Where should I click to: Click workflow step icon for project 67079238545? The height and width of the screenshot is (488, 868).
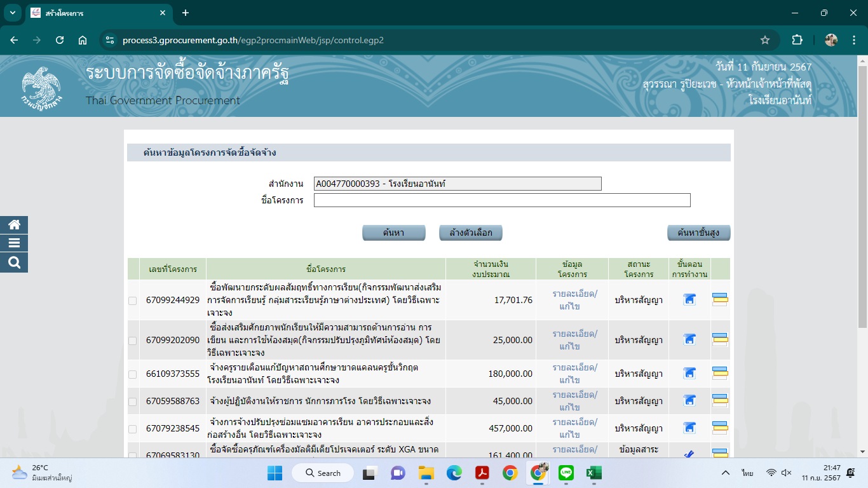[x=689, y=428]
